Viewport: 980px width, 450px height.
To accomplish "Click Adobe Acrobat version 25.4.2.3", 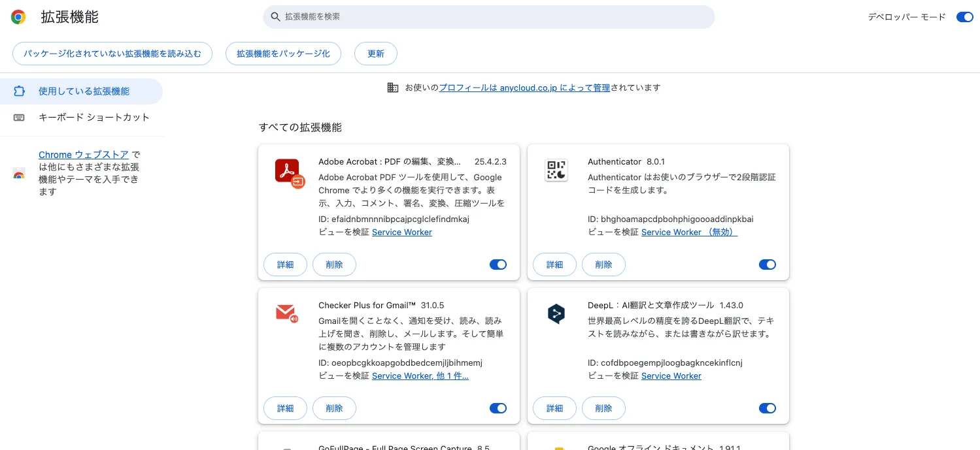I will [x=490, y=162].
